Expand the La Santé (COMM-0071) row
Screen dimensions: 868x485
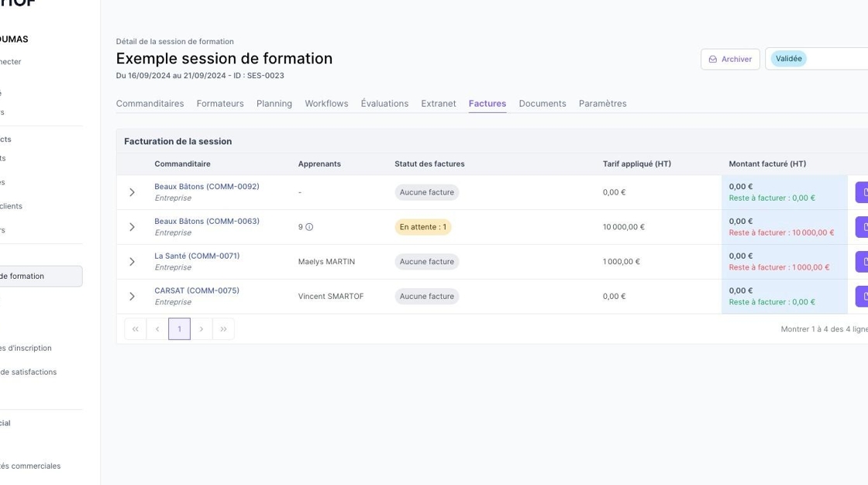pos(132,262)
